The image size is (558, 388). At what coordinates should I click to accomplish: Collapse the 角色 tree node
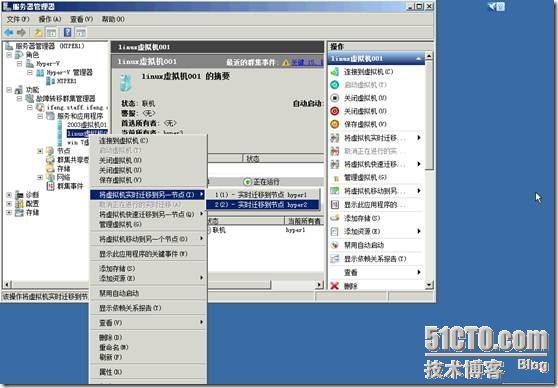click(9, 55)
